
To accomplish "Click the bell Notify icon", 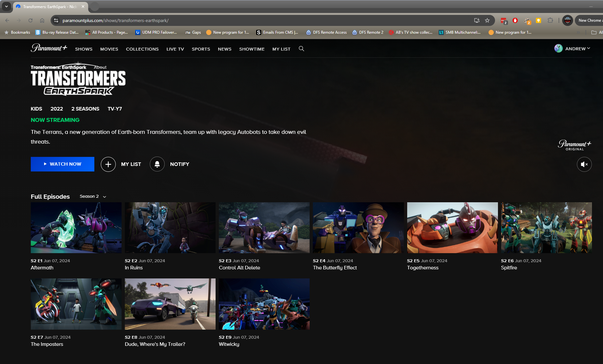I will click(157, 164).
